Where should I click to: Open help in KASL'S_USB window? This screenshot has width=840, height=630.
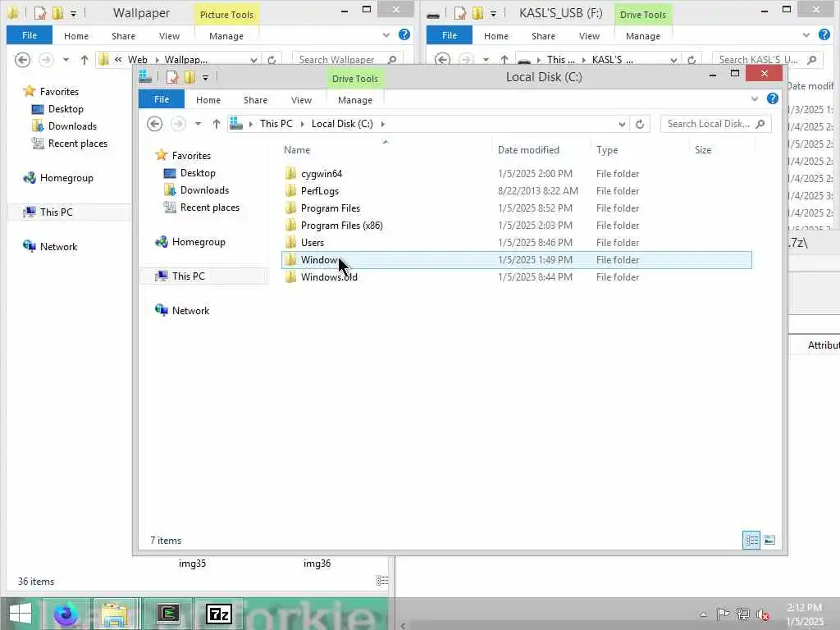coord(824,34)
